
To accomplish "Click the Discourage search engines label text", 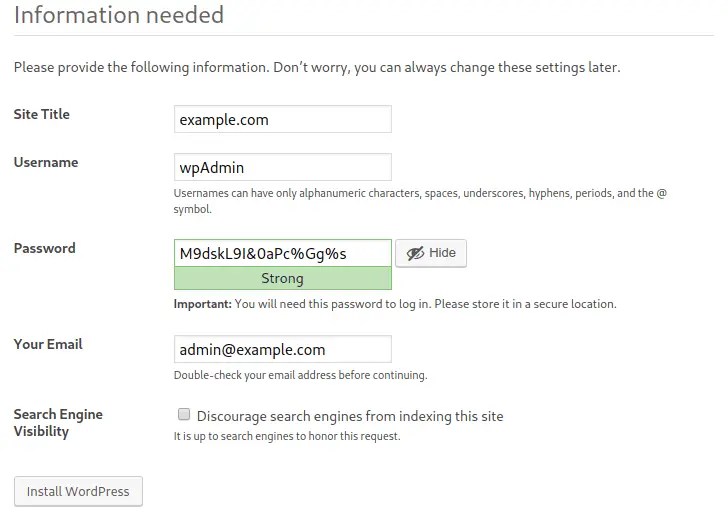I will tap(350, 416).
